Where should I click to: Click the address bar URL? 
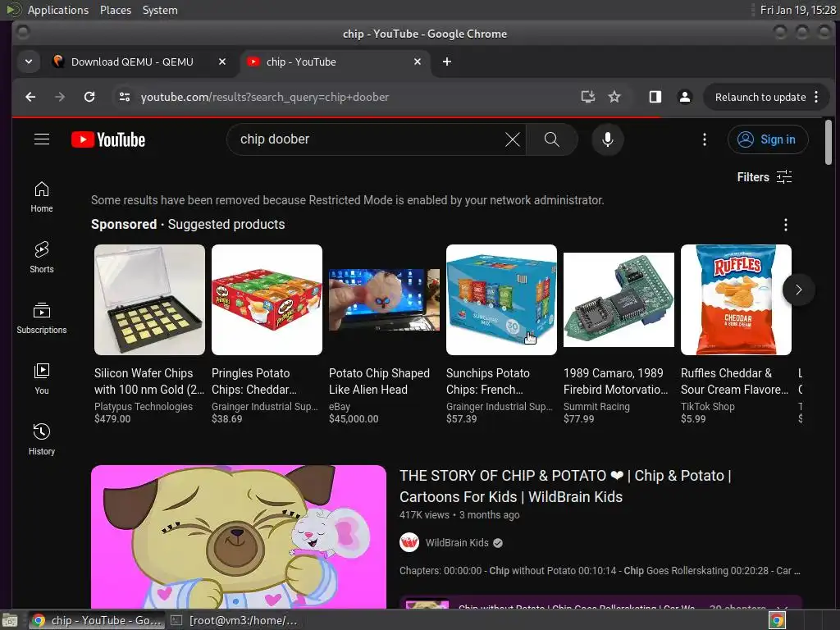pos(265,97)
